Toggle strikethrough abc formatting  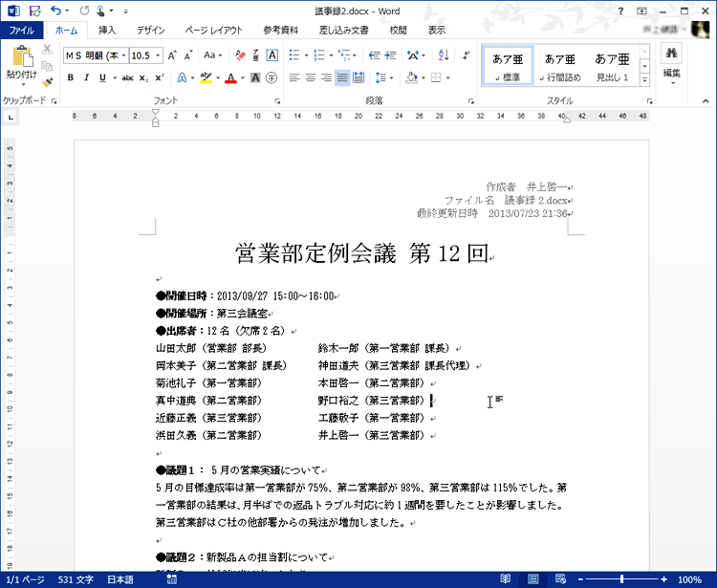tap(127, 77)
